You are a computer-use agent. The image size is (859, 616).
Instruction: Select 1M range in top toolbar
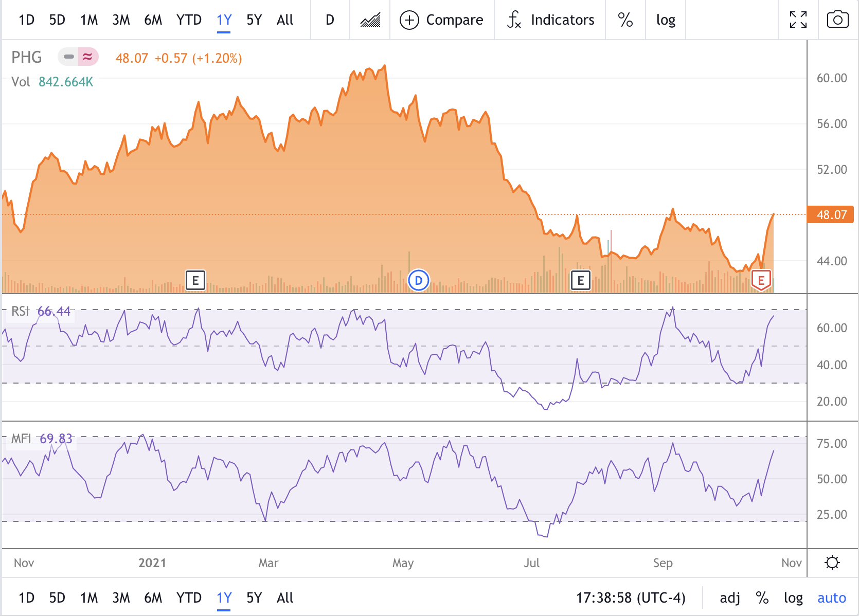[x=89, y=20]
